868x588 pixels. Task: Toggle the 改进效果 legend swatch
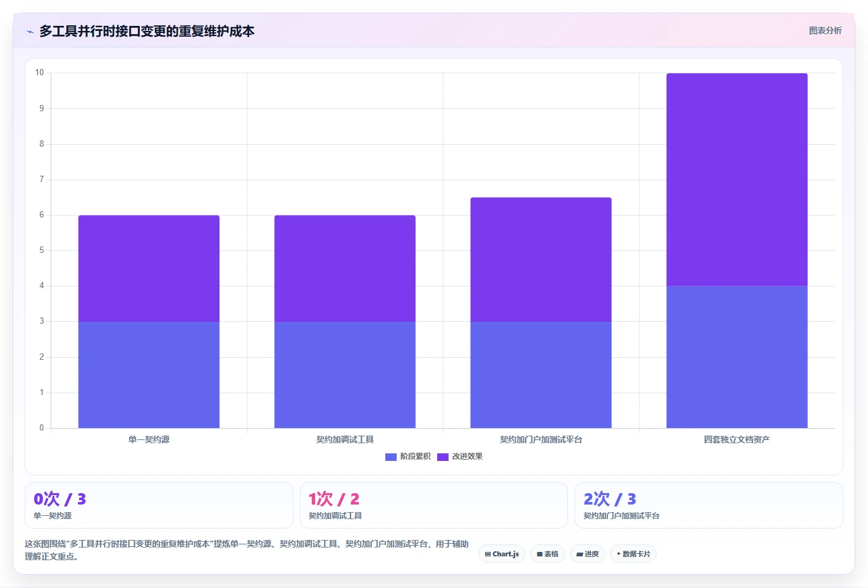coord(443,457)
